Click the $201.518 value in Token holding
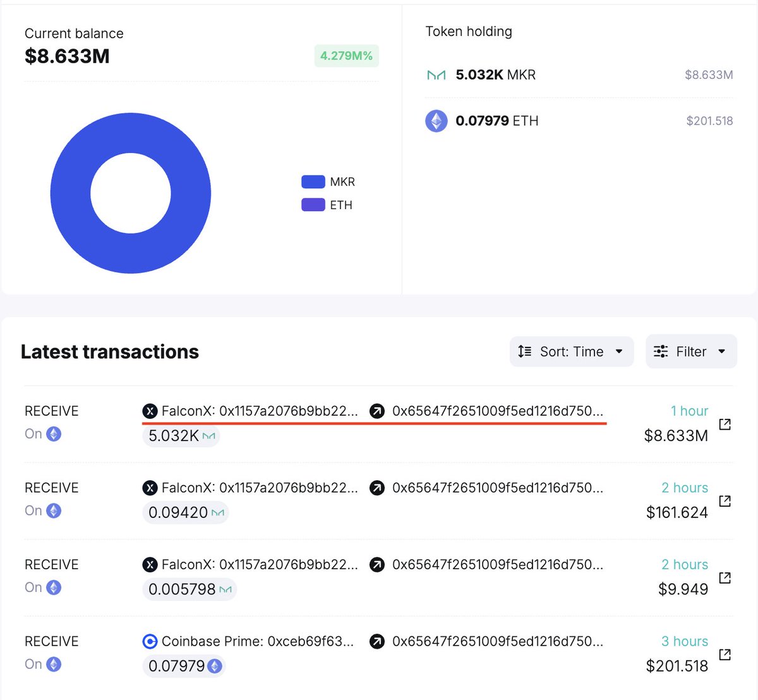This screenshot has height=700, width=758. click(709, 121)
